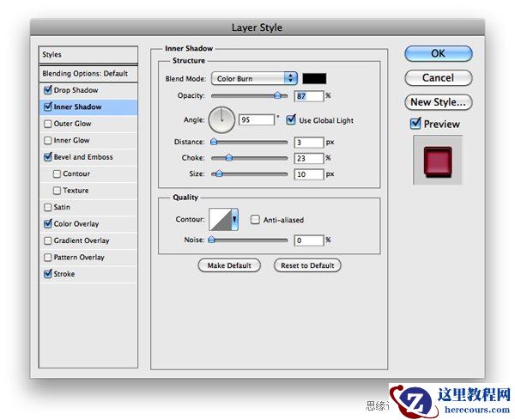Enable the Contour sub-option checkbox

[57, 173]
